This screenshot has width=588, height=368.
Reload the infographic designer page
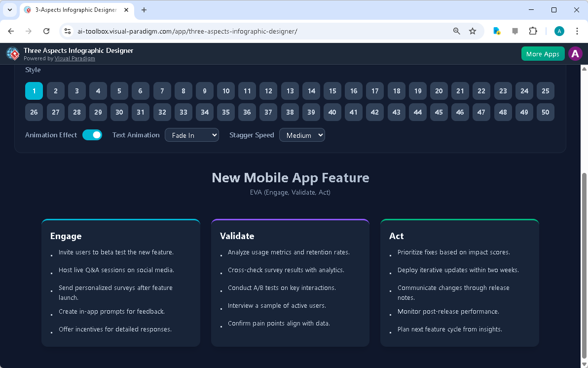pyautogui.click(x=46, y=31)
